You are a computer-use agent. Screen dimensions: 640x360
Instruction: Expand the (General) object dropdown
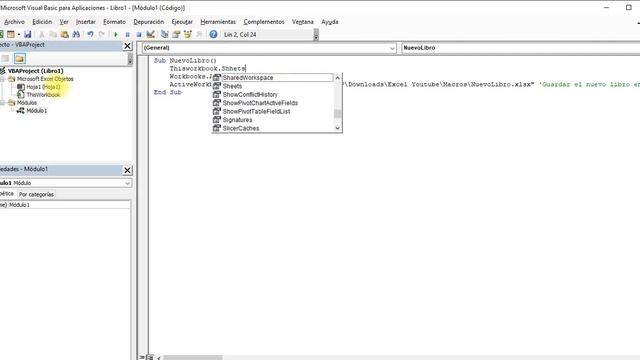(392, 48)
